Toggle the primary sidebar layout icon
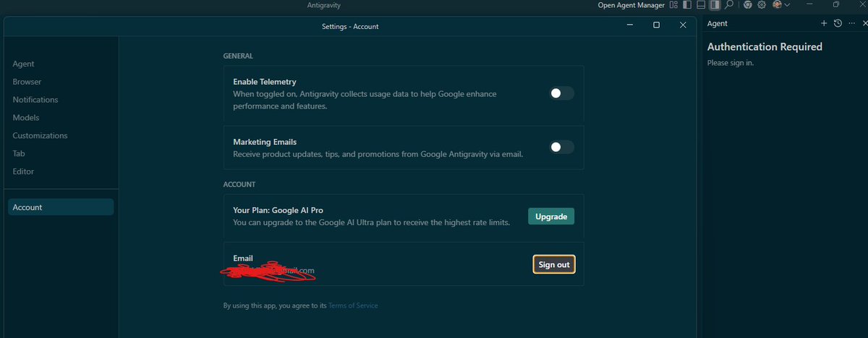Screen dimensions: 868x338 tap(687, 4)
